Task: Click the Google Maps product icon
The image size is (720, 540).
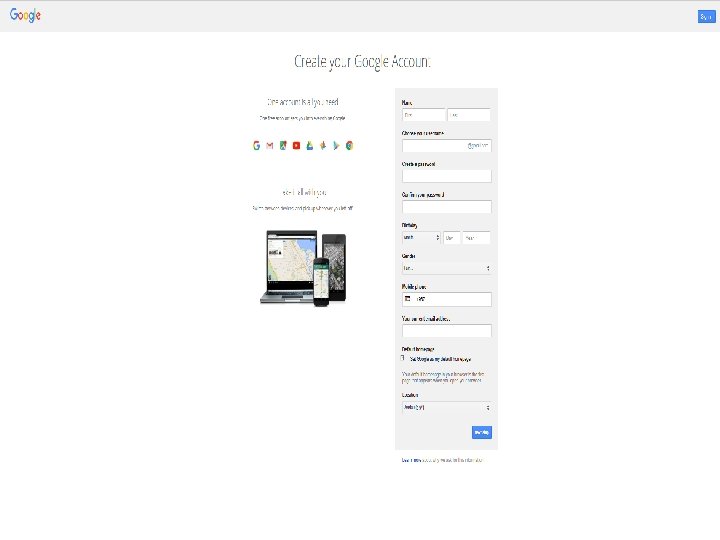Action: click(283, 146)
